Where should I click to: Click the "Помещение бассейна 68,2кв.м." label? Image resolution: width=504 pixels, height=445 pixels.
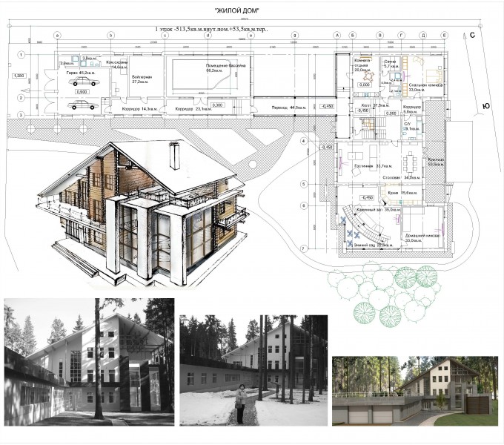click(x=225, y=67)
